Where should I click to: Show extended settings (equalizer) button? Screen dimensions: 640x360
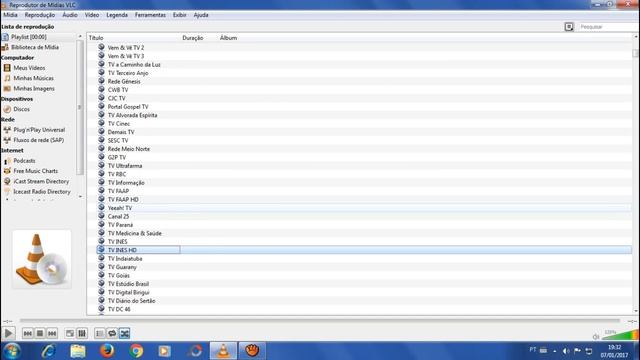(82, 333)
